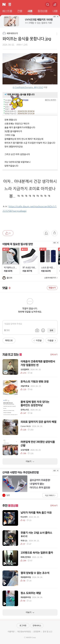Click the Naver N logo
This screenshot has height=644, width=60.
(x=4, y=5)
